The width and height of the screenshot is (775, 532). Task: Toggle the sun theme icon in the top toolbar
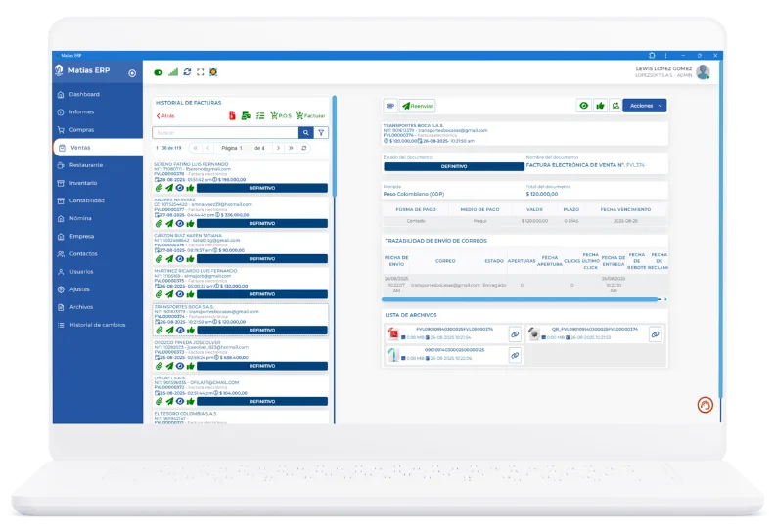213,72
